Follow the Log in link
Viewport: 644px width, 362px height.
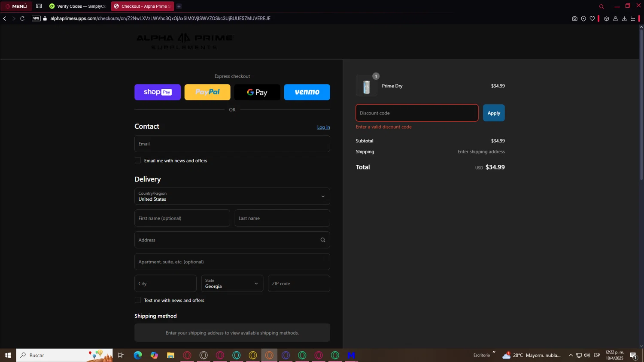point(324,127)
